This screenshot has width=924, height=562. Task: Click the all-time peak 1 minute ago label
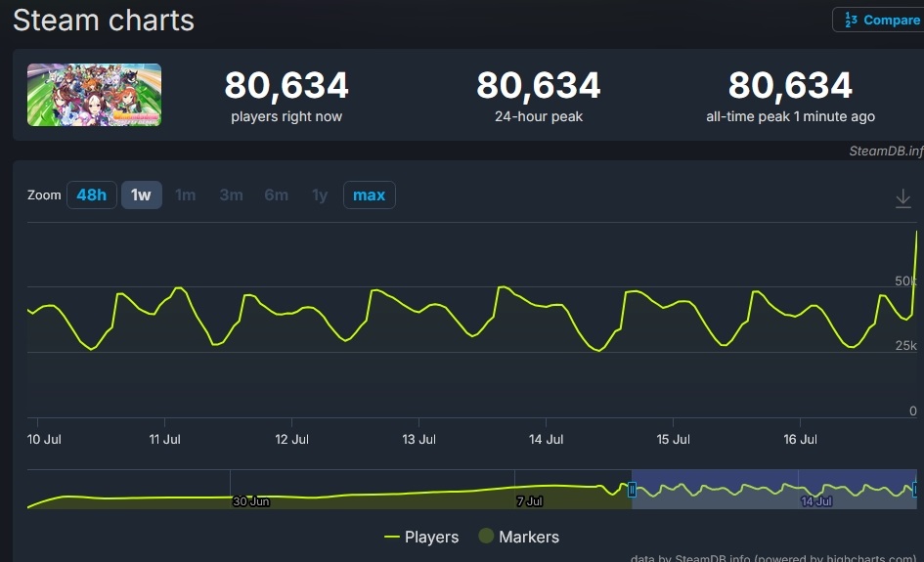pyautogui.click(x=790, y=116)
